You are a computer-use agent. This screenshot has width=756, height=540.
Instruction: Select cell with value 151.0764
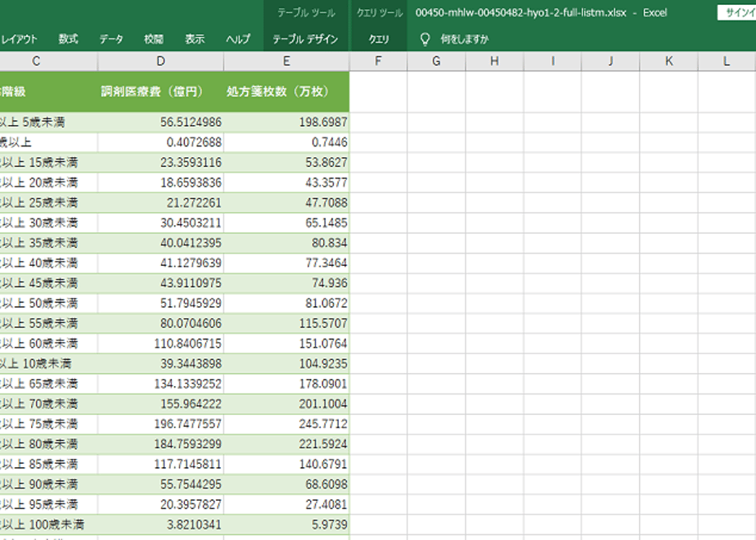286,344
